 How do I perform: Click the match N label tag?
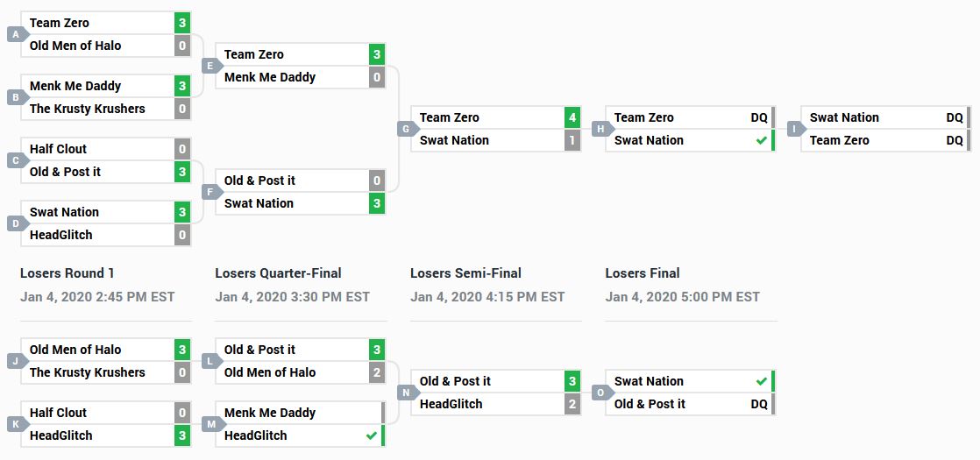(408, 393)
